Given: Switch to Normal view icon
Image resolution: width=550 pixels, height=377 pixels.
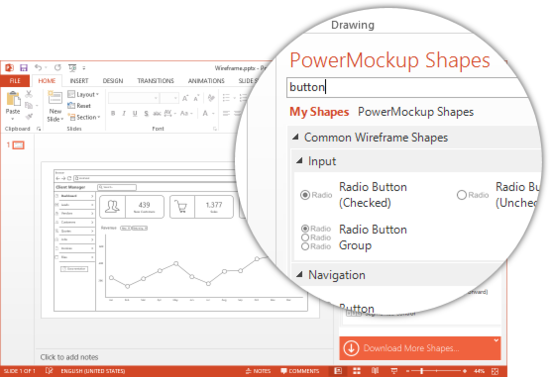Looking at the screenshot, I should pyautogui.click(x=338, y=371).
